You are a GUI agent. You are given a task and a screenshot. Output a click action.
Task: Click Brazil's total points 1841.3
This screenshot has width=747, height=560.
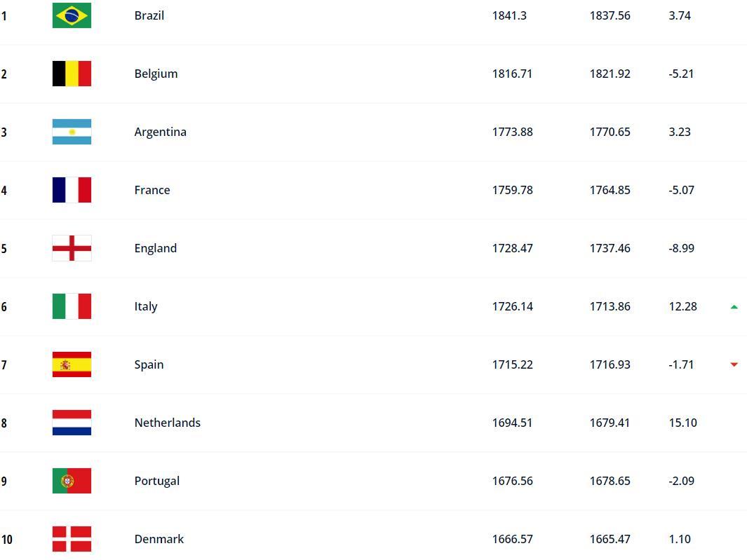coord(509,15)
